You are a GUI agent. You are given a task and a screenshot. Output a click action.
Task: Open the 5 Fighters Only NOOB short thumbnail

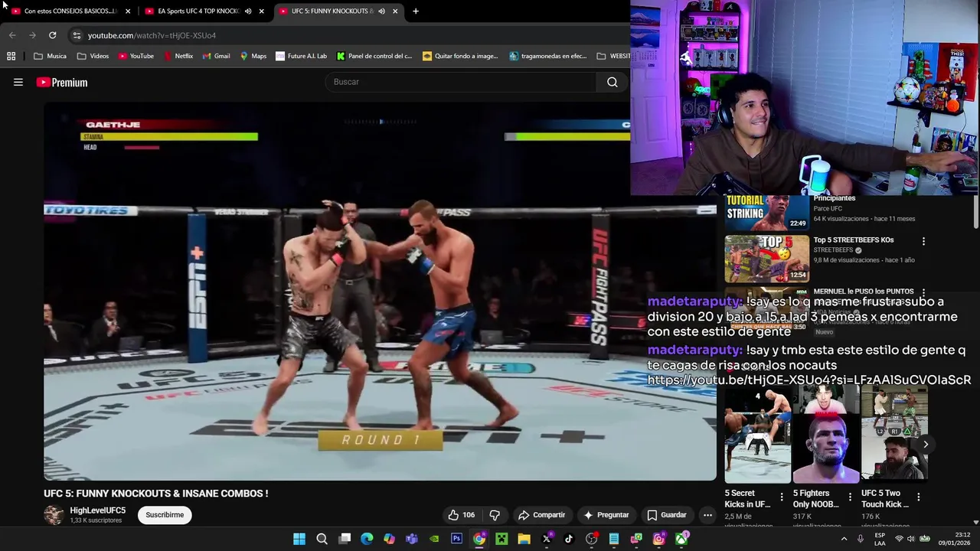(x=825, y=434)
